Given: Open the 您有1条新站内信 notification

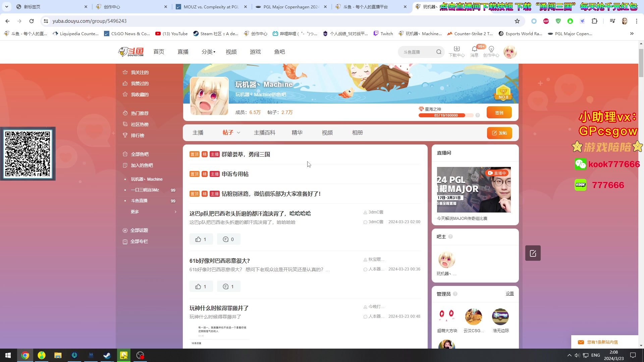Looking at the screenshot, I should (x=602, y=342).
